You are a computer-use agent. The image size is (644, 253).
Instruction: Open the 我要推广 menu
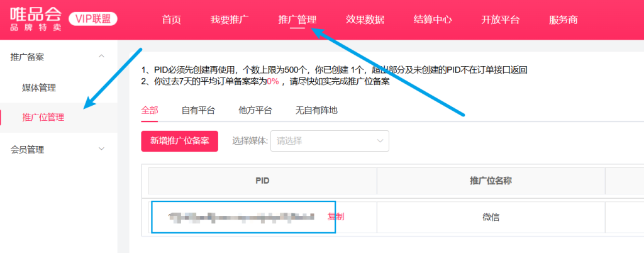pyautogui.click(x=230, y=20)
